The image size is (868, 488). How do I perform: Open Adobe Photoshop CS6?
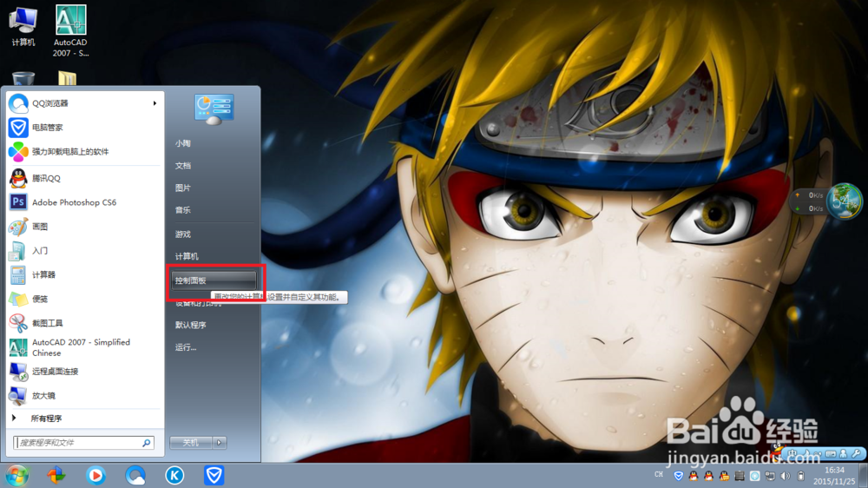pyautogui.click(x=83, y=202)
